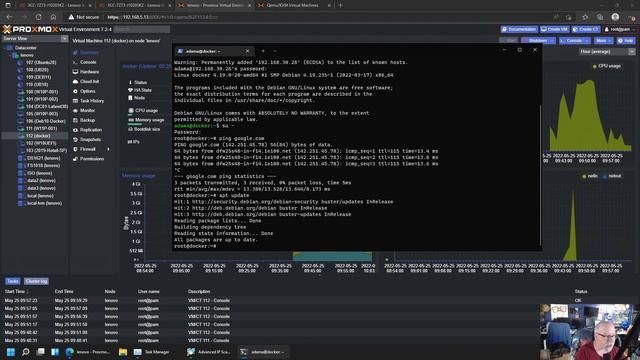Click the browser home icon
The image size is (640, 360).
tap(53, 17)
